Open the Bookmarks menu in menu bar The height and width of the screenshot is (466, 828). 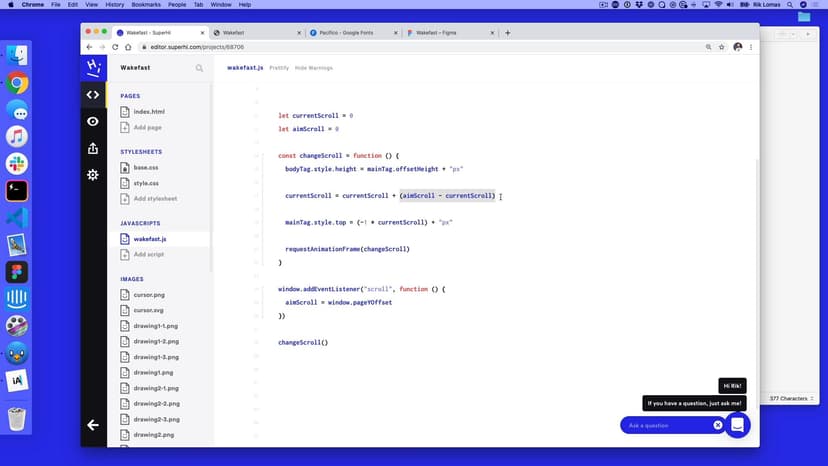pyautogui.click(x=142, y=5)
